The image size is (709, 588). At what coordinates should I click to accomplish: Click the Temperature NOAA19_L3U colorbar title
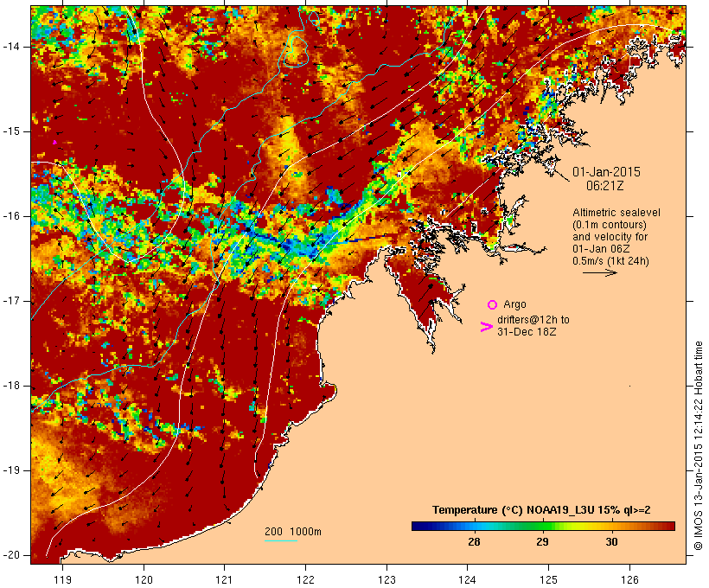[x=541, y=510]
